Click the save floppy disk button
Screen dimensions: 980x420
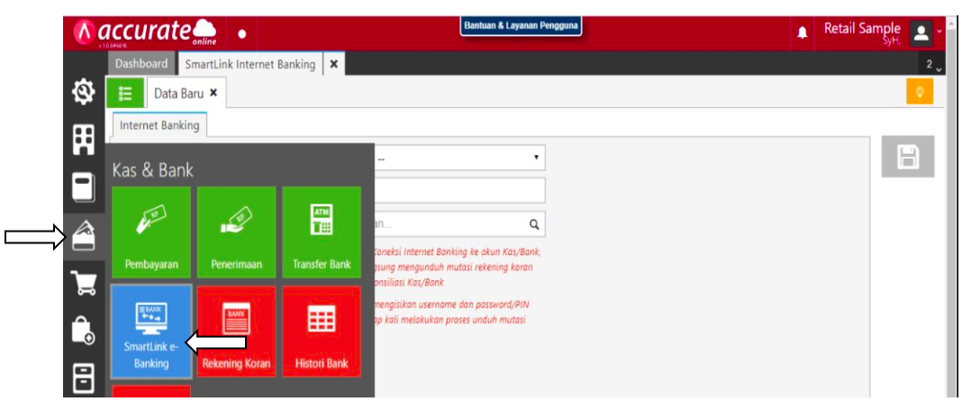(x=908, y=156)
